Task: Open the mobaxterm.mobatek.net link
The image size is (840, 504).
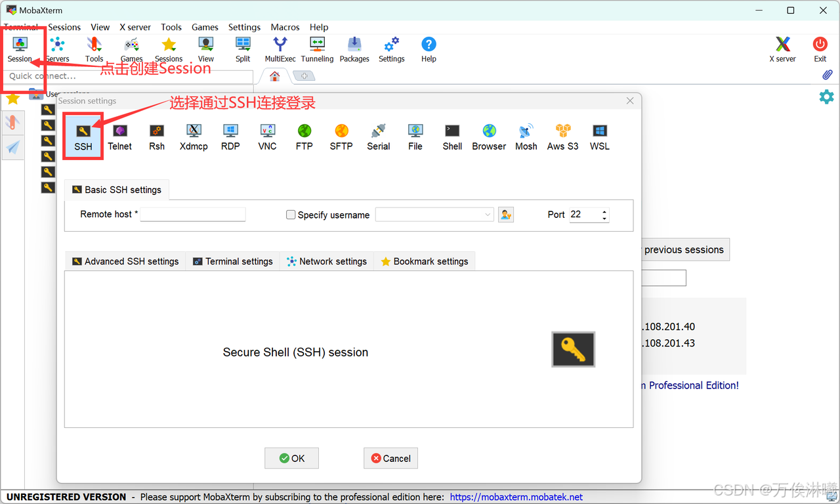Action: (x=516, y=497)
